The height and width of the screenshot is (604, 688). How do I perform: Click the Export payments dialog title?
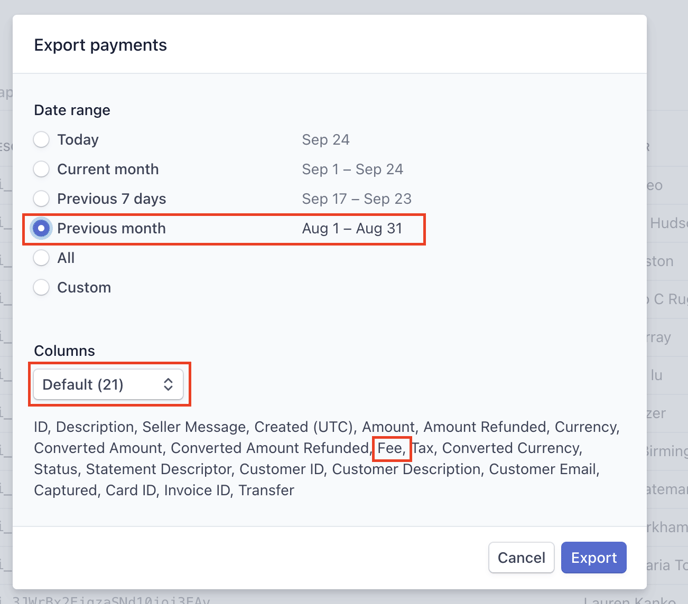click(x=100, y=45)
